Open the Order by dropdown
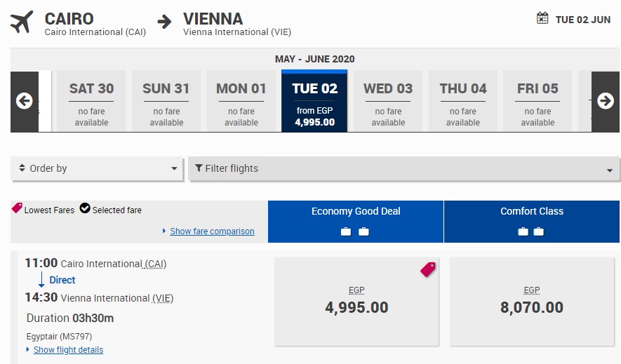 98,168
